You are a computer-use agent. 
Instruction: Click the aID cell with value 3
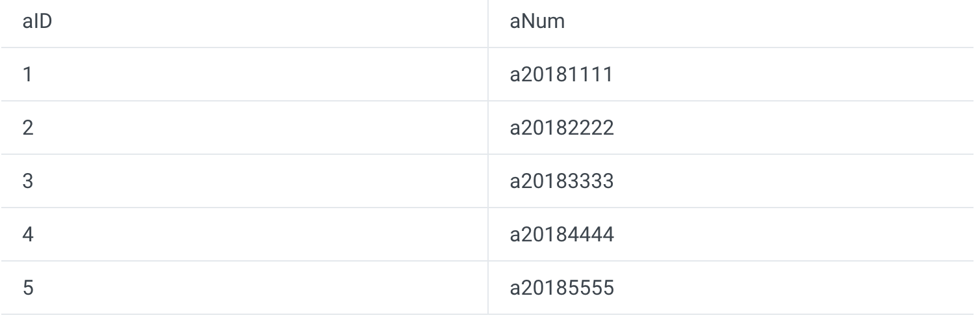click(x=28, y=182)
